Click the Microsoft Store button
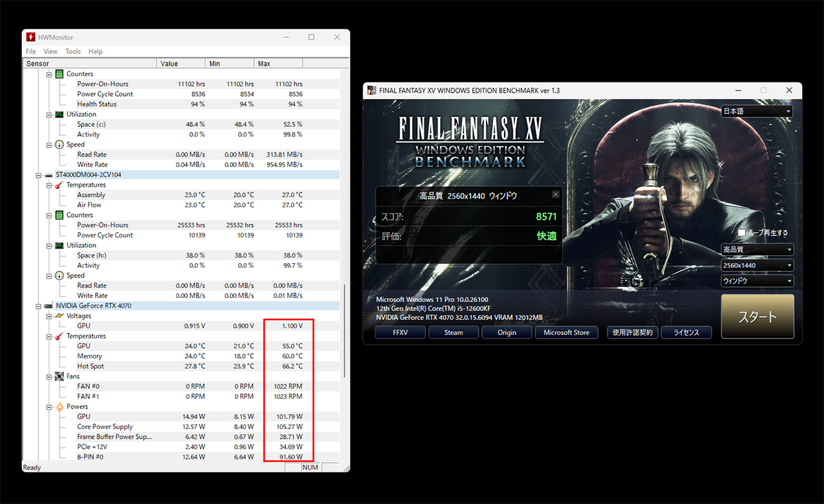 566,332
